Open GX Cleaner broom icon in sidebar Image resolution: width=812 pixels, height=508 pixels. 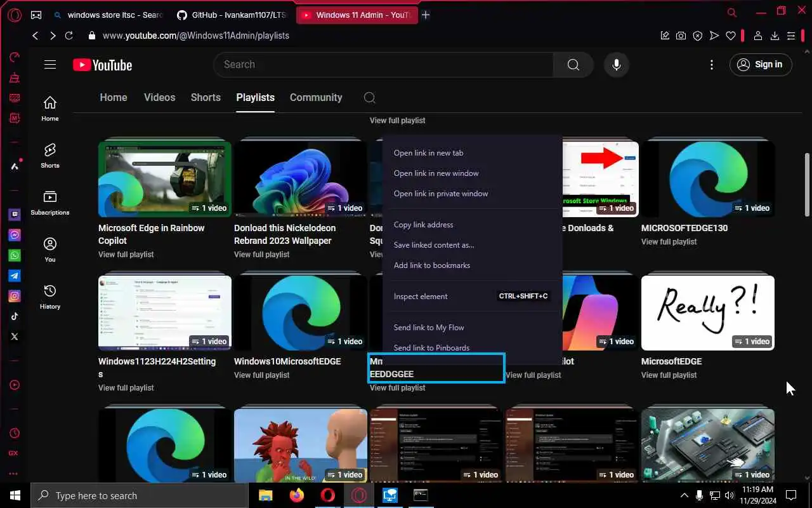[14, 77]
